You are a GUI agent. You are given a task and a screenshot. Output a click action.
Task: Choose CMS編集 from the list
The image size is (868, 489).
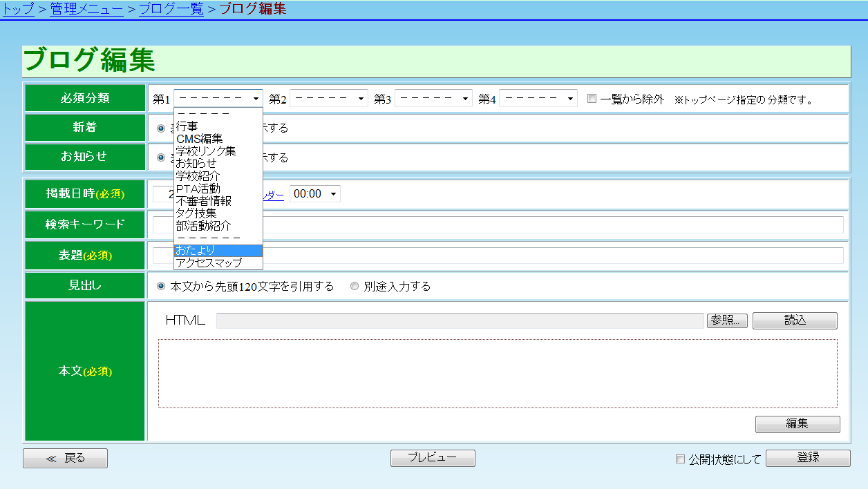tap(218, 139)
